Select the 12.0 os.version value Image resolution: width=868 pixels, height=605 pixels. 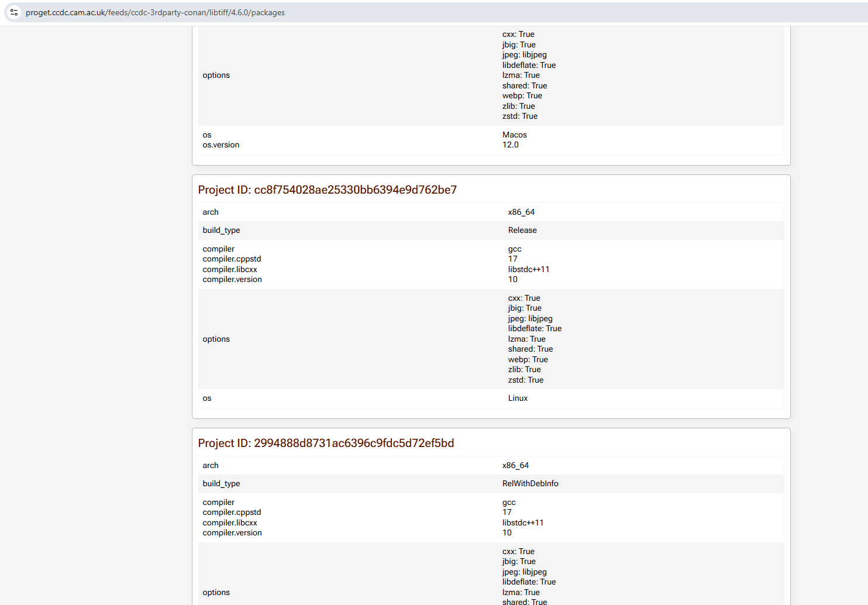510,145
